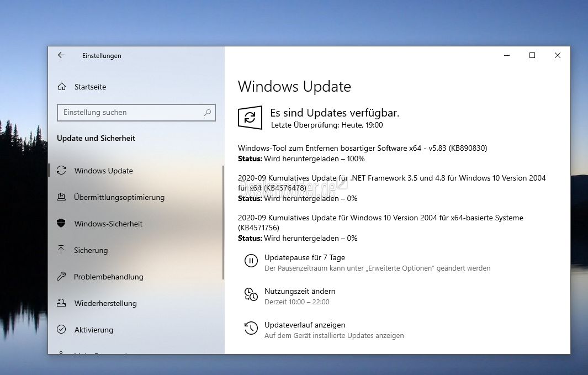Pause updates via Updatepause für 7 Tage
Image resolution: width=588 pixels, height=375 pixels.
(305, 257)
